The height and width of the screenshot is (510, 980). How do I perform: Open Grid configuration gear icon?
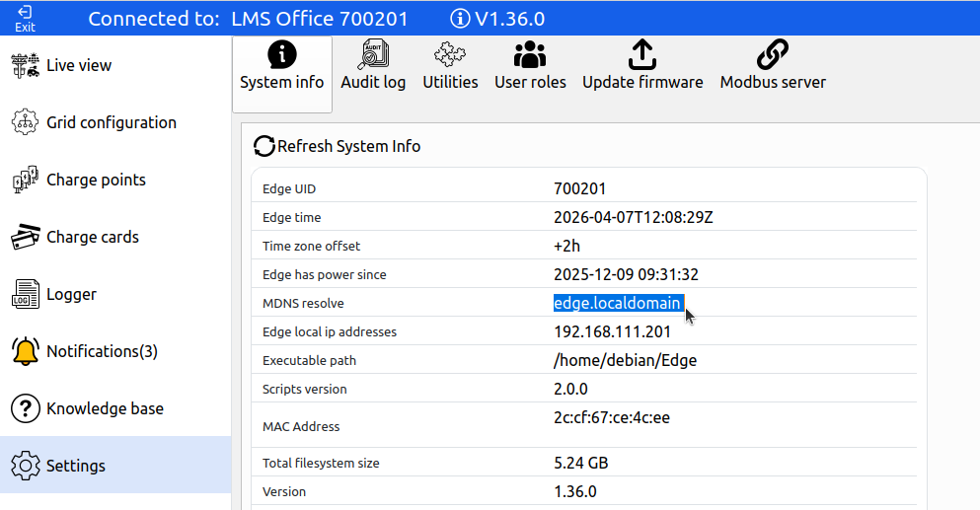[25, 122]
